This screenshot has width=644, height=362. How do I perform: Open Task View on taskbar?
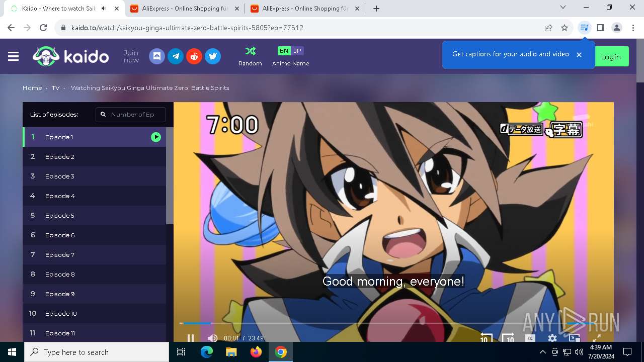click(x=181, y=352)
